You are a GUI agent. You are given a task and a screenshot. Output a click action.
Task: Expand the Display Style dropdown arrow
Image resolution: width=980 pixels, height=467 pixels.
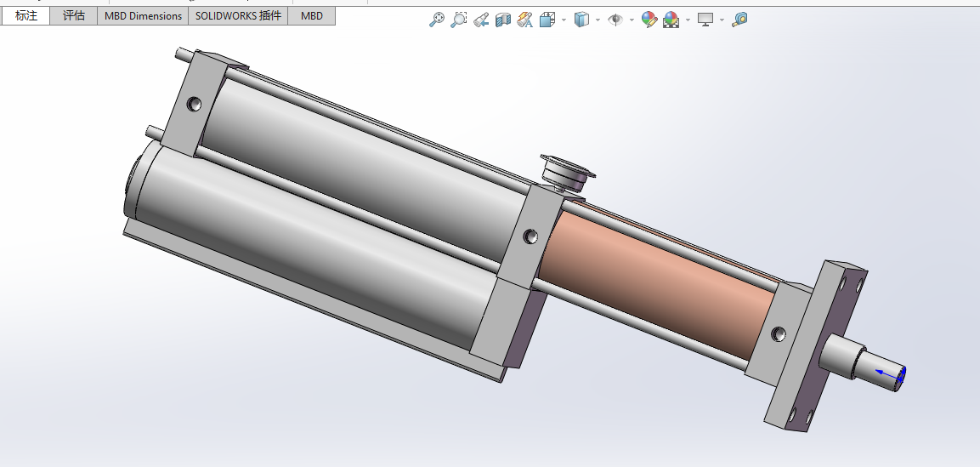tap(598, 20)
